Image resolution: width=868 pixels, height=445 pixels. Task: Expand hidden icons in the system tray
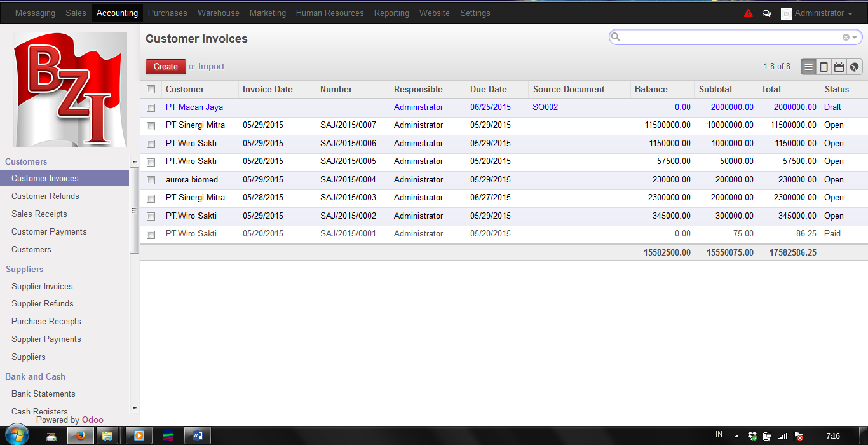coord(736,436)
